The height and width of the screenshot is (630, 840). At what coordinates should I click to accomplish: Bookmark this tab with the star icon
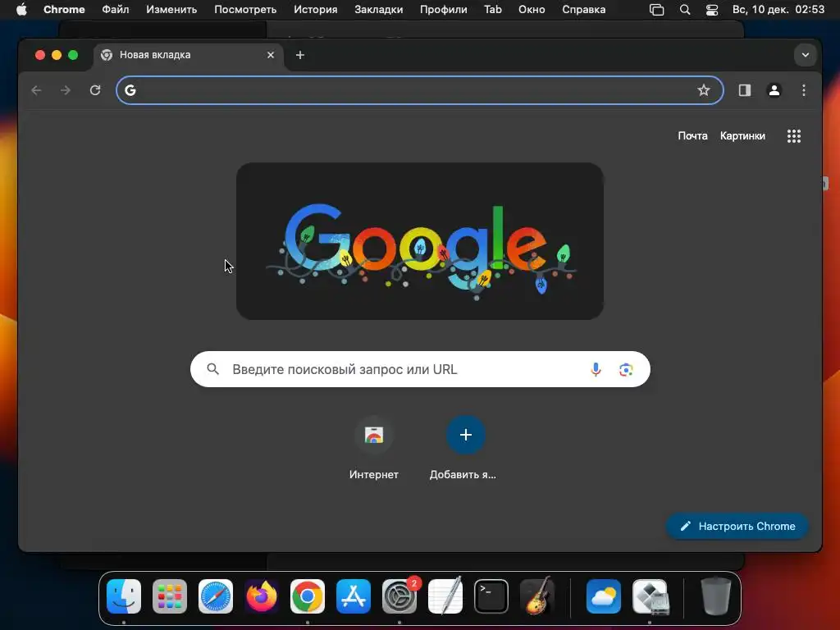pyautogui.click(x=703, y=90)
